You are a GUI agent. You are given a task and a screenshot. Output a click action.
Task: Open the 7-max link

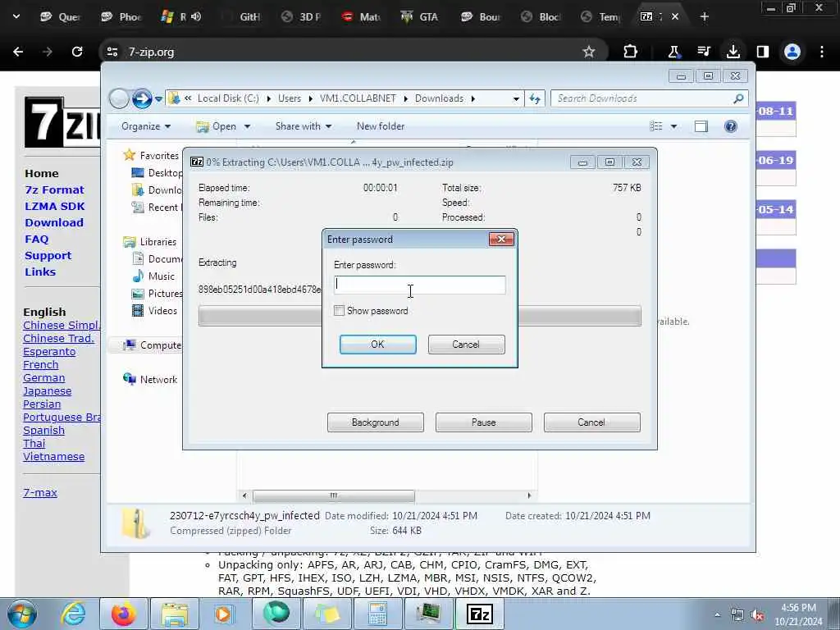(x=40, y=492)
